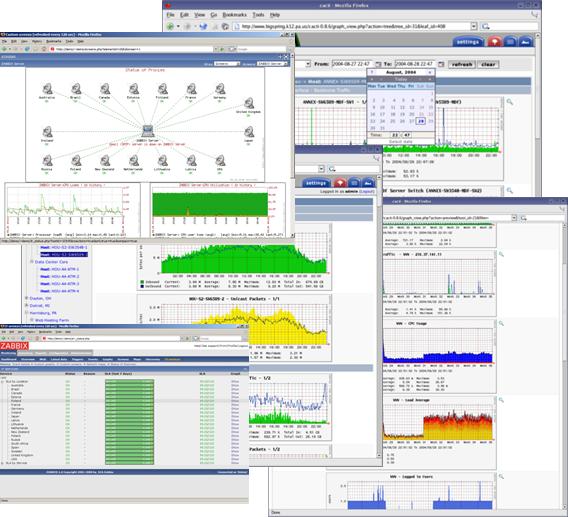Open calendar icon next to From date field
The width and height of the screenshot is (568, 517).
[378, 64]
